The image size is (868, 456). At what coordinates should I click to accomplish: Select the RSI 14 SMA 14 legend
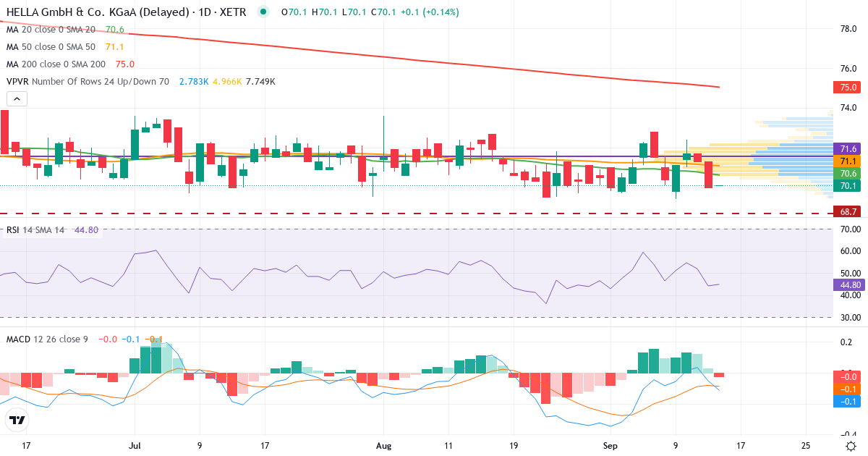pyautogui.click(x=35, y=230)
